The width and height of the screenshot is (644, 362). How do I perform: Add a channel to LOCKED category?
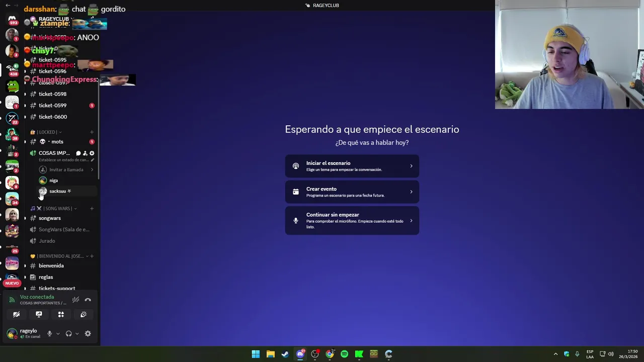92,132
